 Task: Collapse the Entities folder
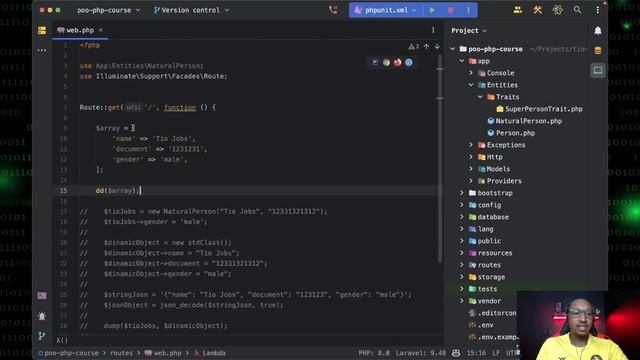(x=471, y=85)
